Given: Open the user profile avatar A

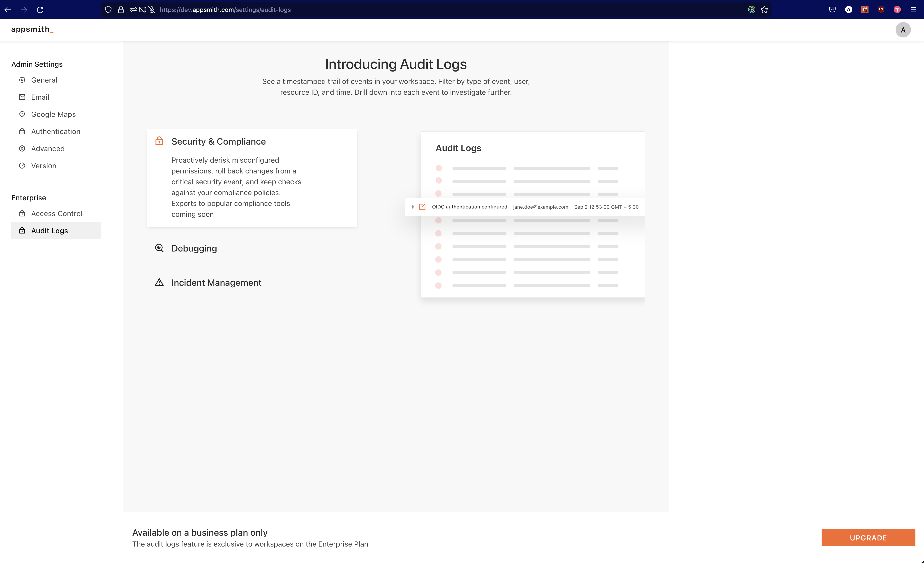Looking at the screenshot, I should (x=903, y=30).
